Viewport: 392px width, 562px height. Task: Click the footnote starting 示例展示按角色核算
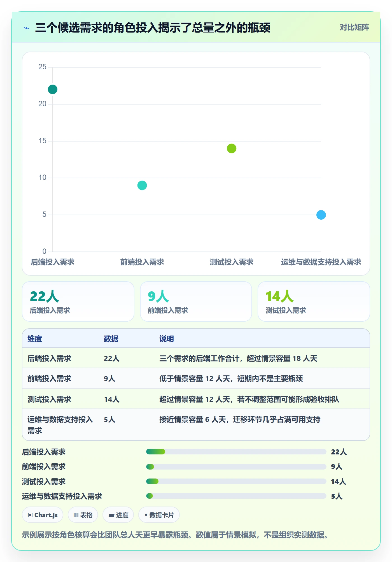pos(175,535)
